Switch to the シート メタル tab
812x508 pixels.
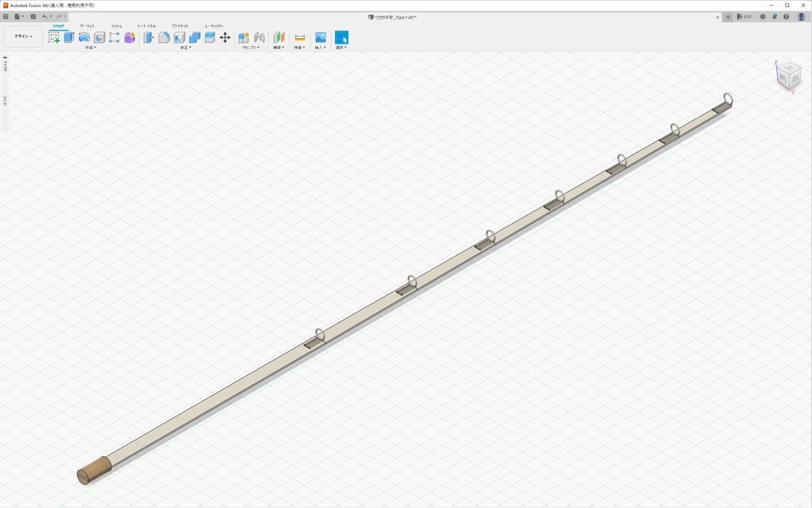pos(147,26)
